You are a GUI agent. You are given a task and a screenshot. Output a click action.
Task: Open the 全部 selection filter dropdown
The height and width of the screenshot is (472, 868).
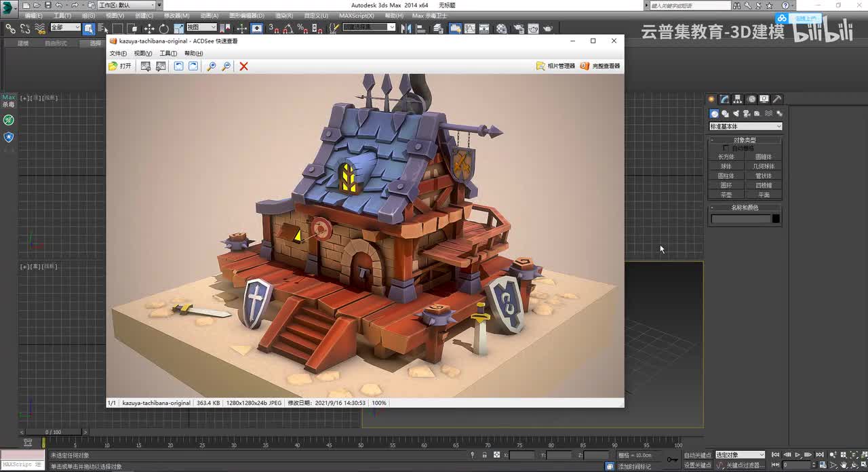click(65, 28)
